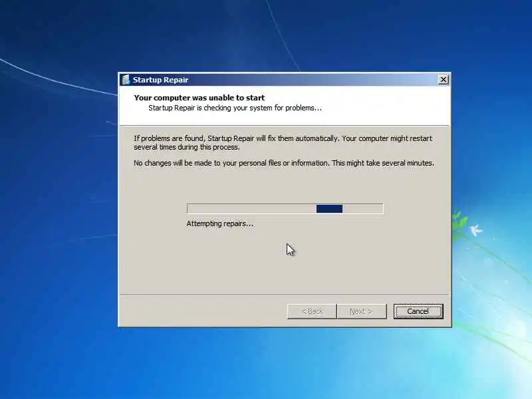Click the disabled Next button
The width and height of the screenshot is (532, 399).
click(362, 311)
